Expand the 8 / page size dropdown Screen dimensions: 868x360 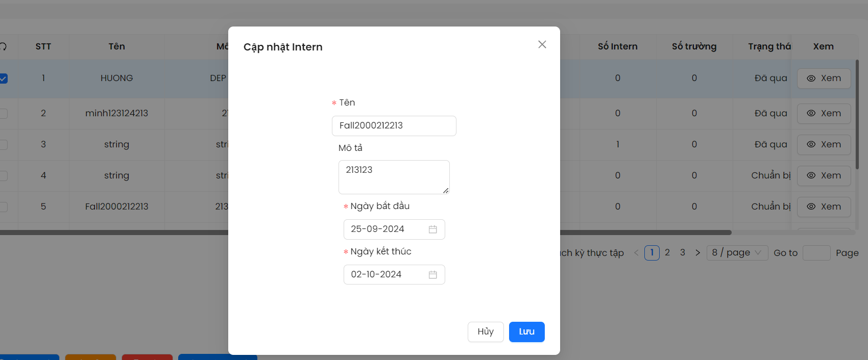pyautogui.click(x=737, y=253)
